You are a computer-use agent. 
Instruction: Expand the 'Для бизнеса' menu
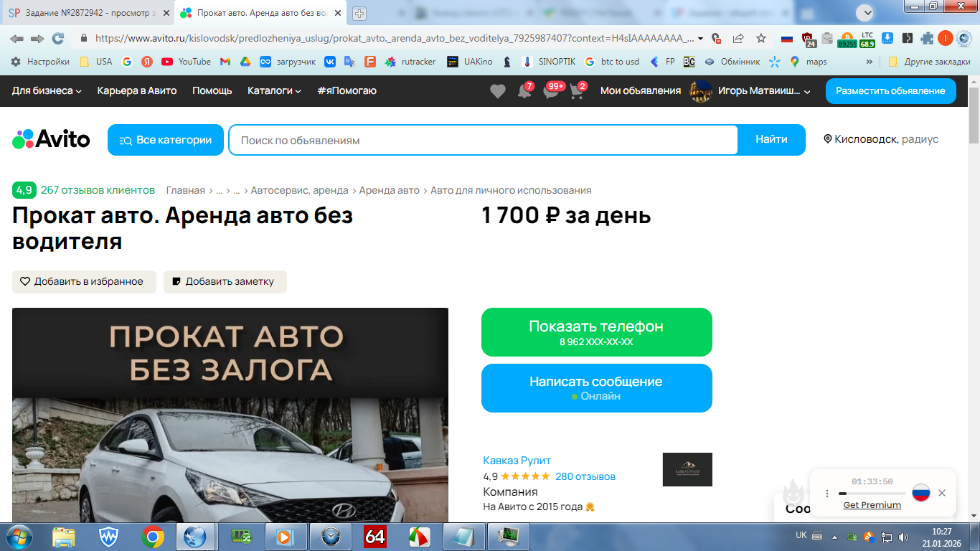[47, 91]
